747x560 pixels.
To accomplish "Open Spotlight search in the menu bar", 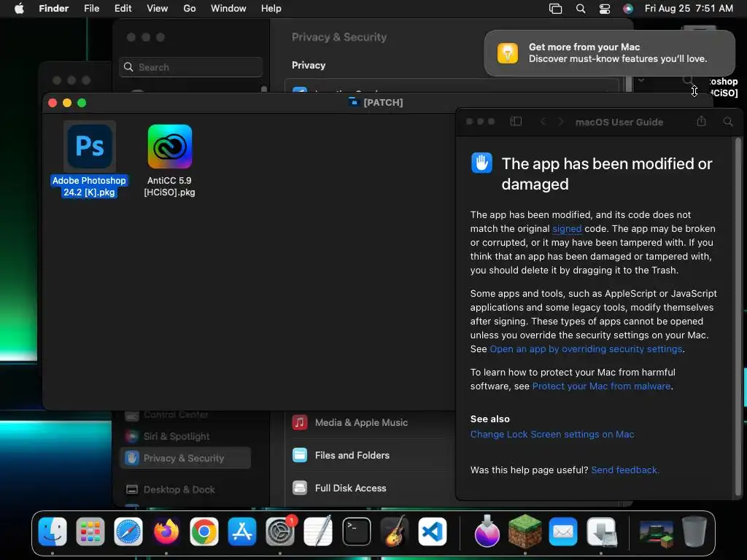I will pos(580,9).
